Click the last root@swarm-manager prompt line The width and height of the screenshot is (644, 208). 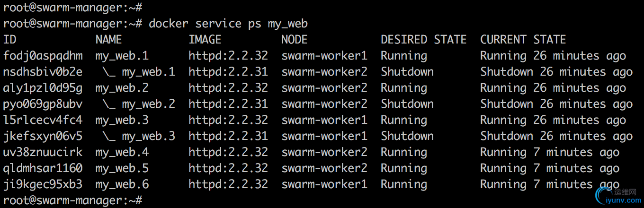(x=73, y=200)
